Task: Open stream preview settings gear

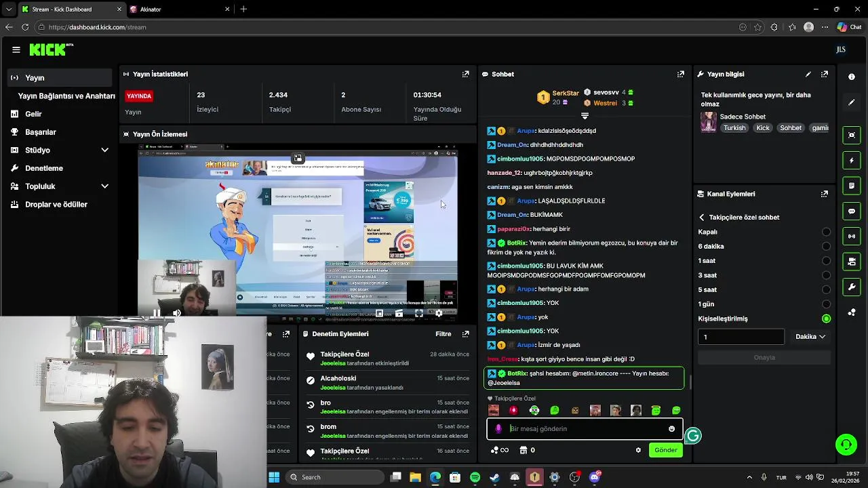Action: pyautogui.click(x=439, y=313)
